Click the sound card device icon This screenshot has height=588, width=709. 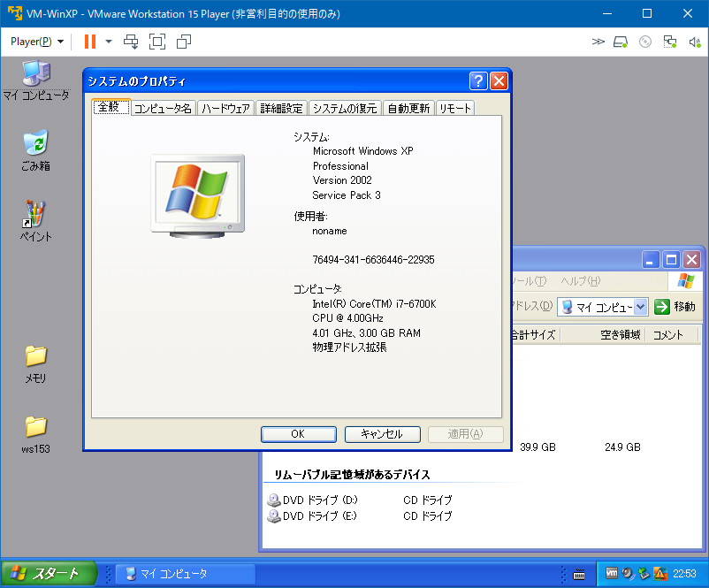[x=695, y=42]
